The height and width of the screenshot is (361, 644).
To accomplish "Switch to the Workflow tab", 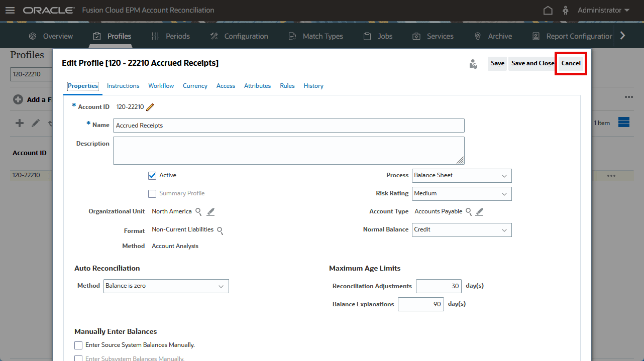I will pos(161,86).
